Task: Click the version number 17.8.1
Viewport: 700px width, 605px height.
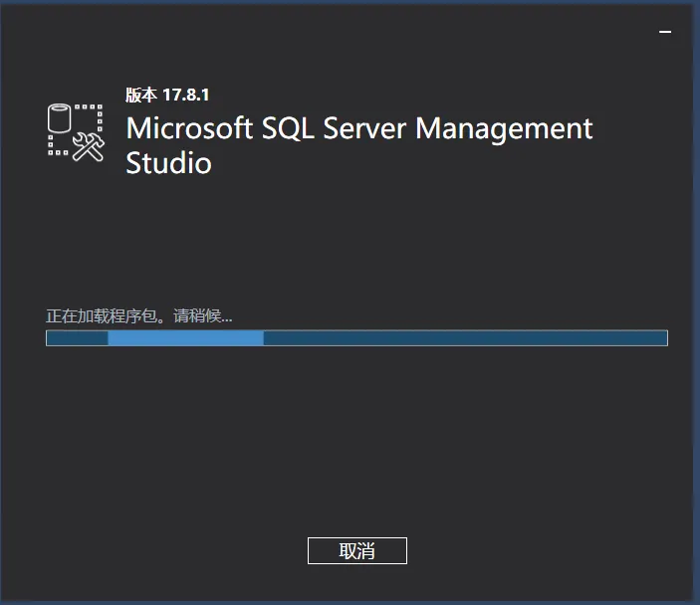Action: [x=185, y=96]
